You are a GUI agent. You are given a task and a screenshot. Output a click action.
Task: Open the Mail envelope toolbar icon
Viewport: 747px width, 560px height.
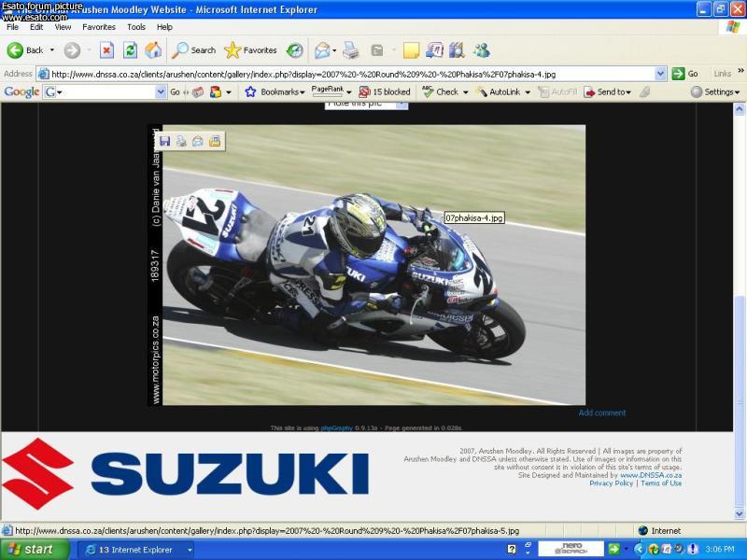pyautogui.click(x=322, y=50)
